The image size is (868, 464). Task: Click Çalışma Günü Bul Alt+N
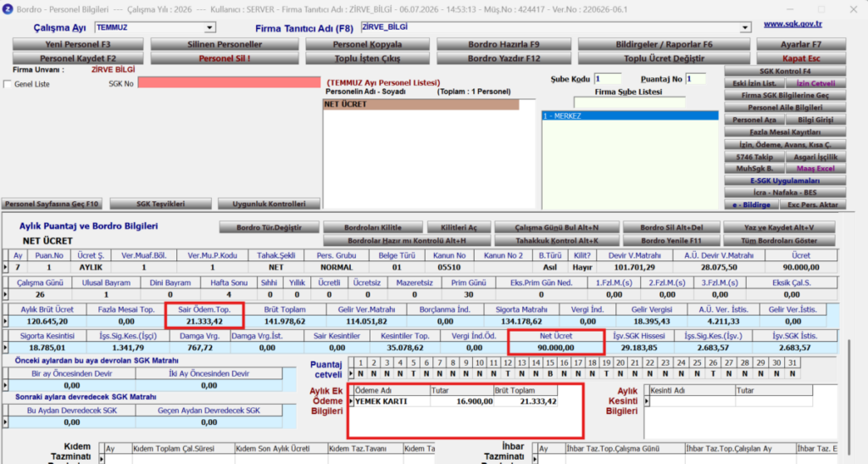pyautogui.click(x=556, y=227)
